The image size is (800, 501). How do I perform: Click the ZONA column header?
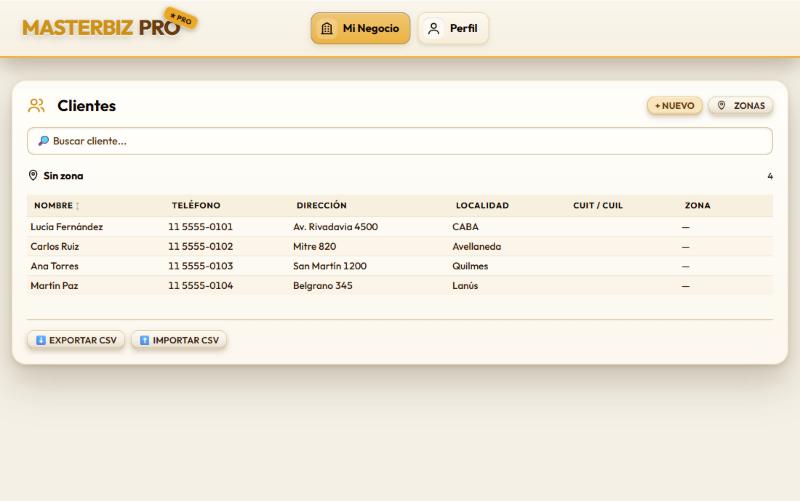tap(697, 205)
